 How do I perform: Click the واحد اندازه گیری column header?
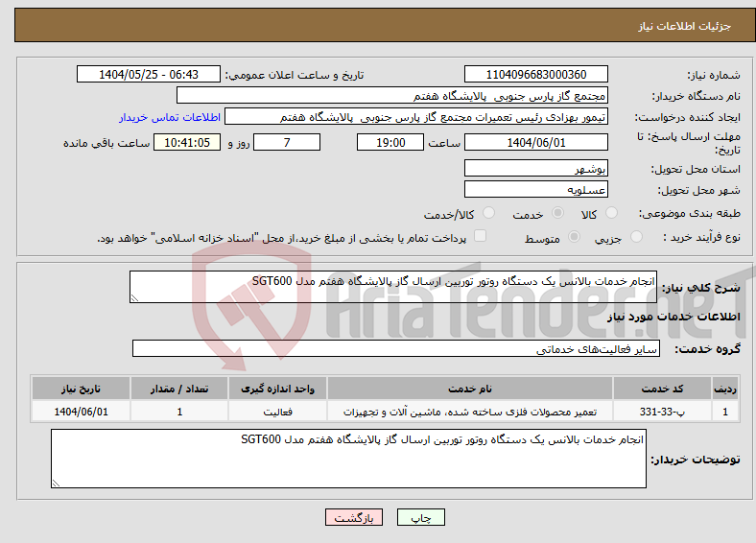(277, 389)
